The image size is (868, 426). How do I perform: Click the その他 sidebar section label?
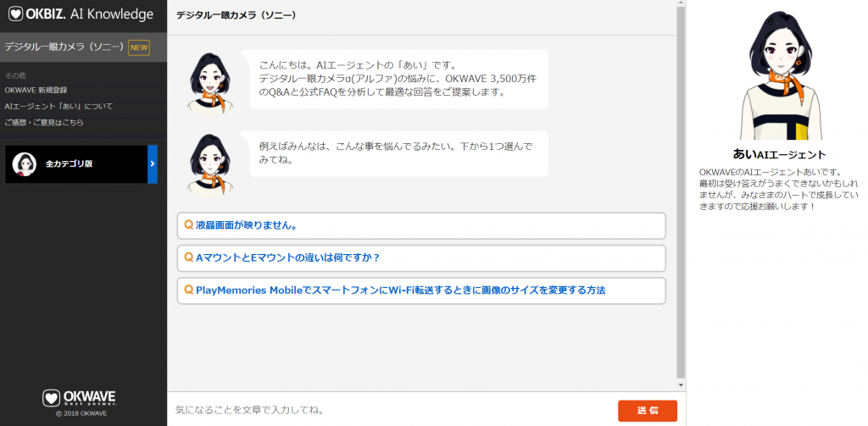(x=15, y=75)
